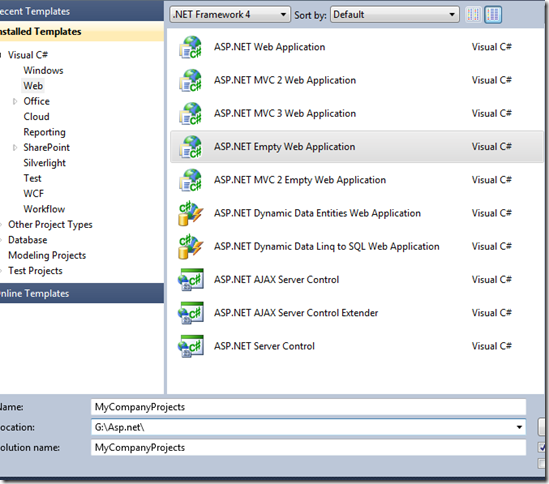Image resolution: width=549 pixels, height=484 pixels.
Task: Expand the SharePoint tree node arrow
Action: [15, 148]
